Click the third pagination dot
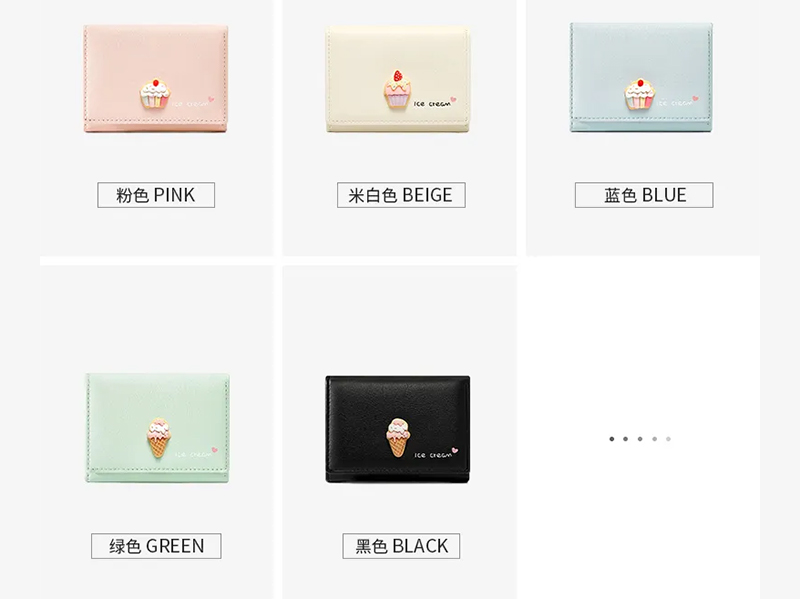The height and width of the screenshot is (599, 800). click(x=640, y=439)
